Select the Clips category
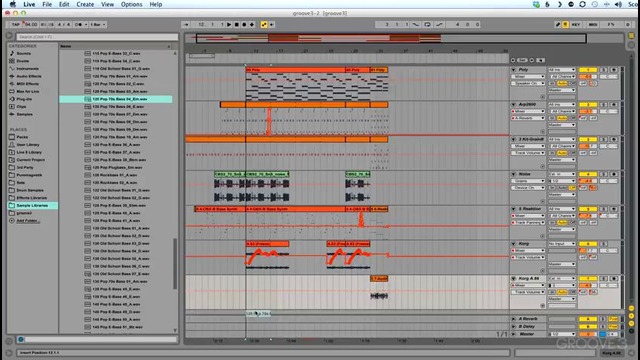 (x=21, y=107)
